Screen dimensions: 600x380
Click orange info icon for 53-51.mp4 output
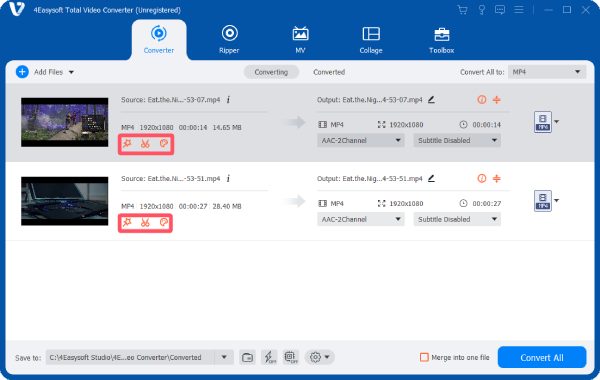482,179
